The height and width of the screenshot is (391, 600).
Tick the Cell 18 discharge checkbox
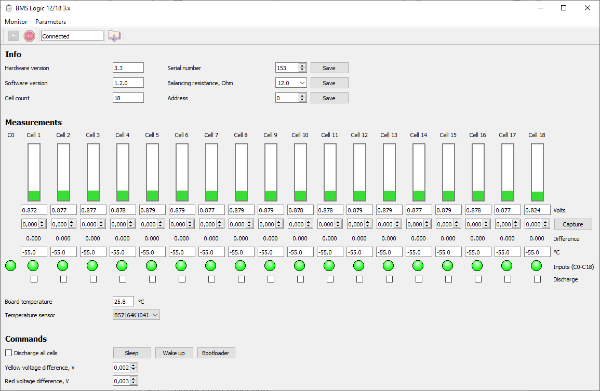[537, 279]
